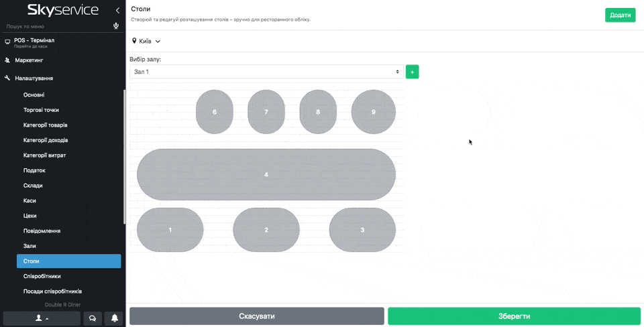This screenshot has height=327, width=644.
Task: Go to the Зали settings page
Action: (30, 246)
